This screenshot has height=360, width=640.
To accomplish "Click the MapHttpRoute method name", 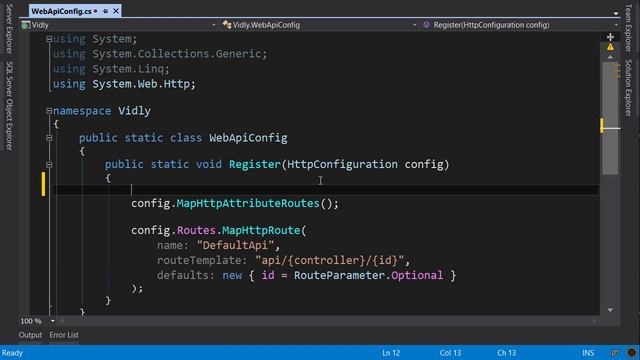I will pos(261,230).
